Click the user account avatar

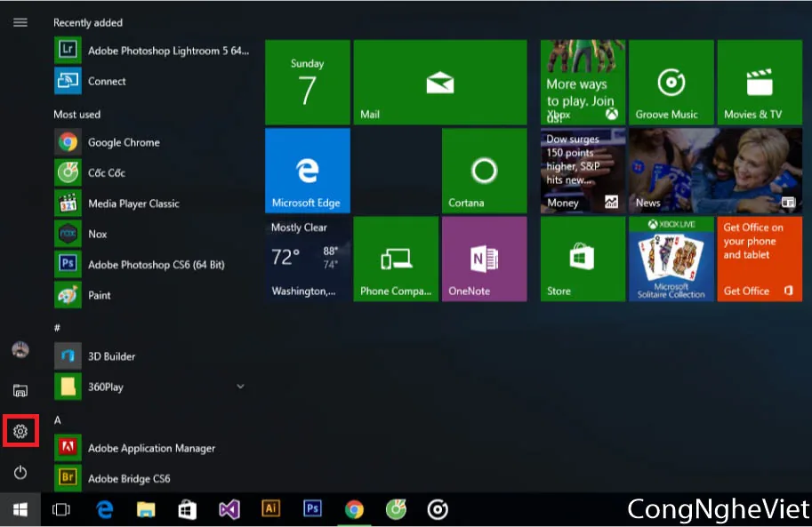tap(20, 349)
